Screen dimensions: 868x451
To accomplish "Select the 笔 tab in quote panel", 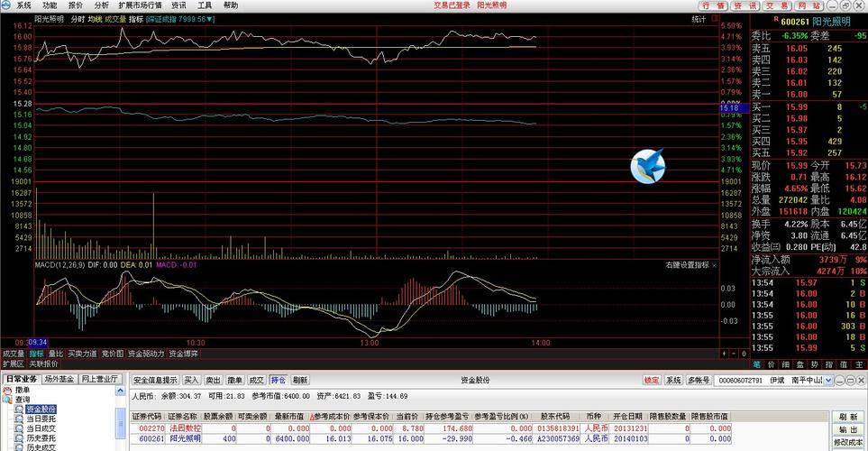I will (x=757, y=364).
